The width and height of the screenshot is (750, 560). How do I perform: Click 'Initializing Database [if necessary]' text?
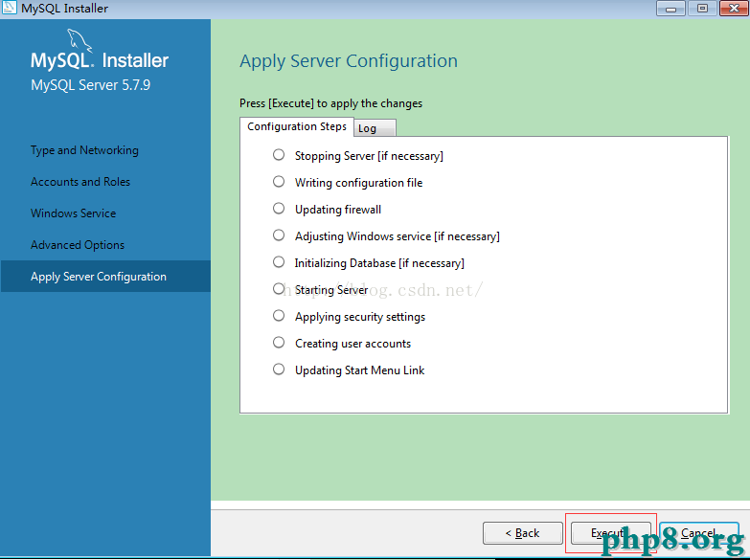[379, 263]
